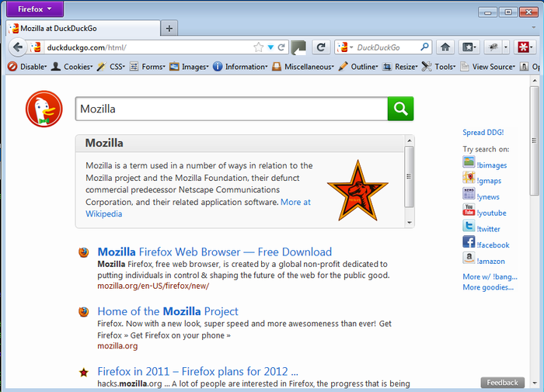Open the Forms menu

[148, 67]
